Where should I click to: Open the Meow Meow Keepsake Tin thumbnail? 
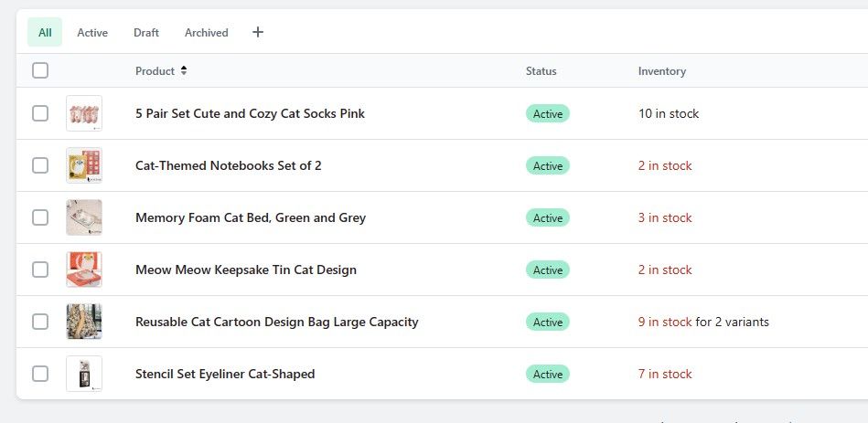84,270
